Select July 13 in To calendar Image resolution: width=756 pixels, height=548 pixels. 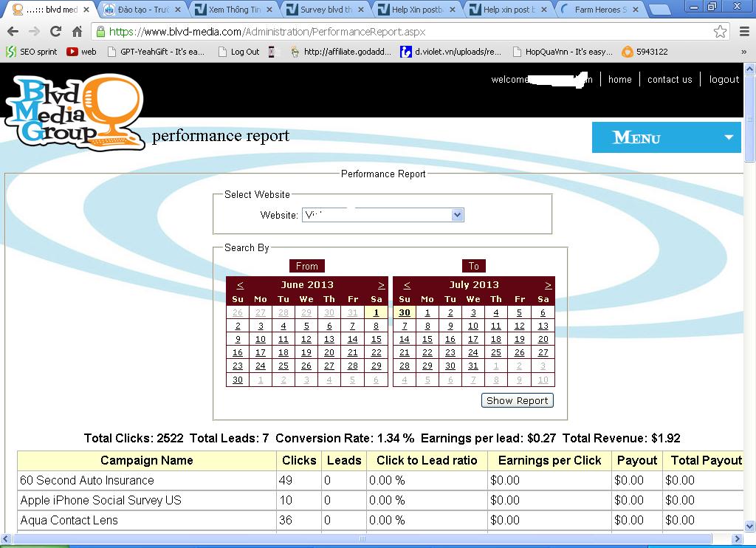[x=543, y=326]
